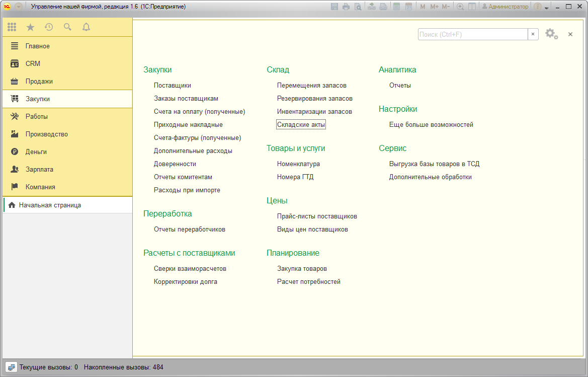Open Еще больше возможностей settings
The width and height of the screenshot is (588, 377).
tap(431, 124)
